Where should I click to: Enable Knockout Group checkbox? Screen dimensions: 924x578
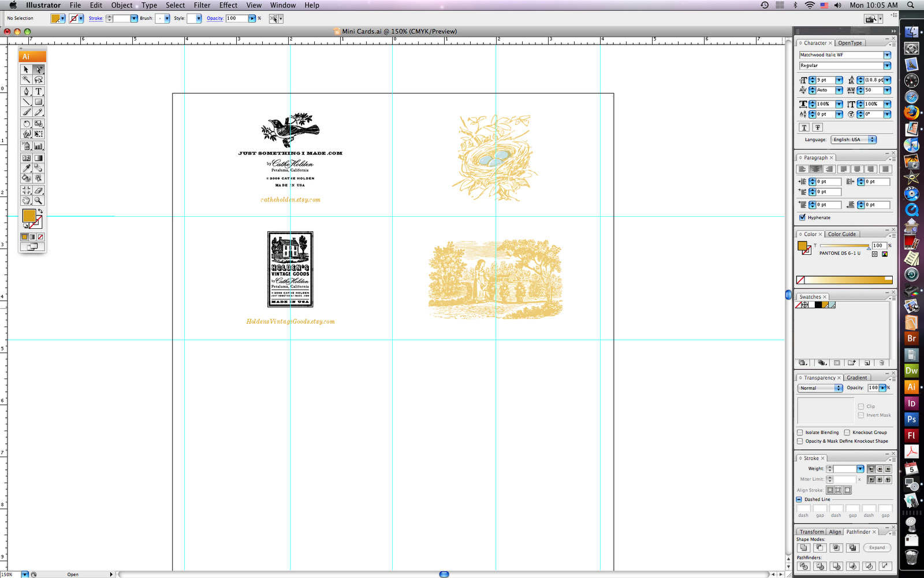(847, 432)
